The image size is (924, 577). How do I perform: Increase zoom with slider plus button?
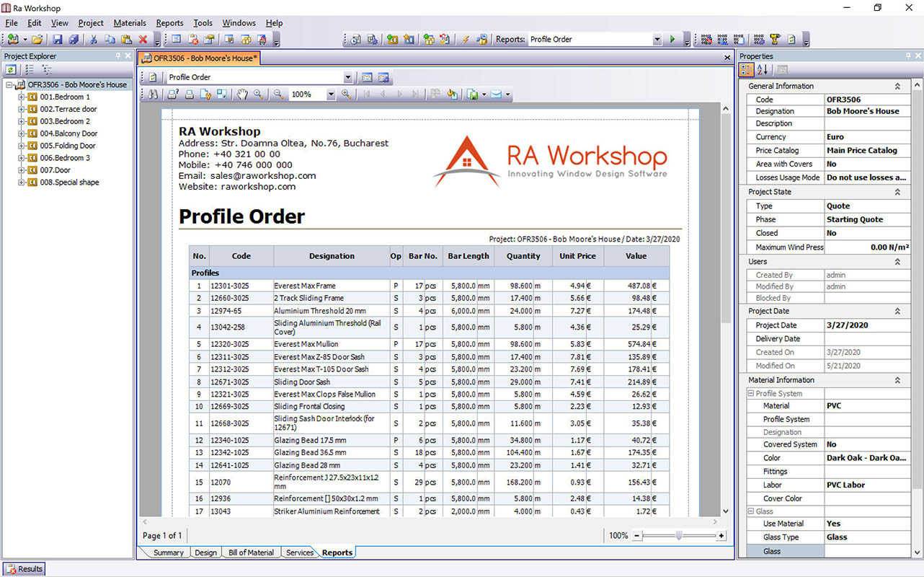tap(721, 536)
